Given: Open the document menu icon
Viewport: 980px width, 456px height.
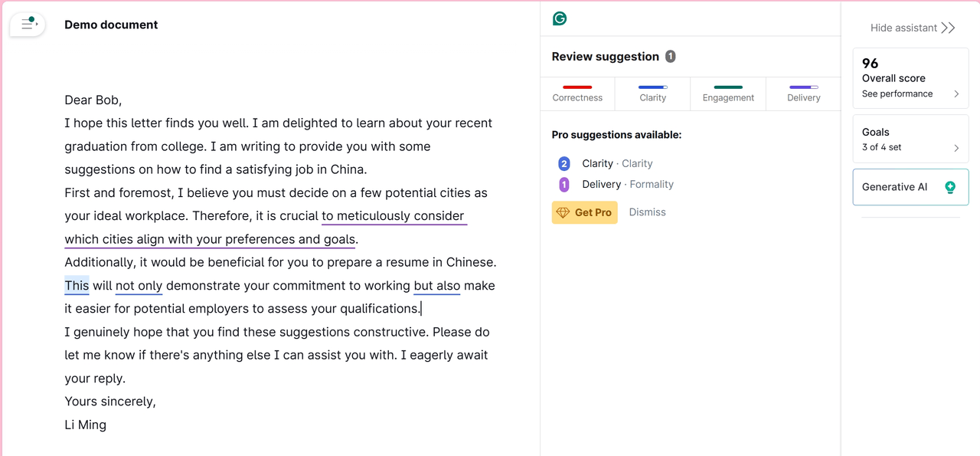Looking at the screenshot, I should pyautogui.click(x=28, y=25).
